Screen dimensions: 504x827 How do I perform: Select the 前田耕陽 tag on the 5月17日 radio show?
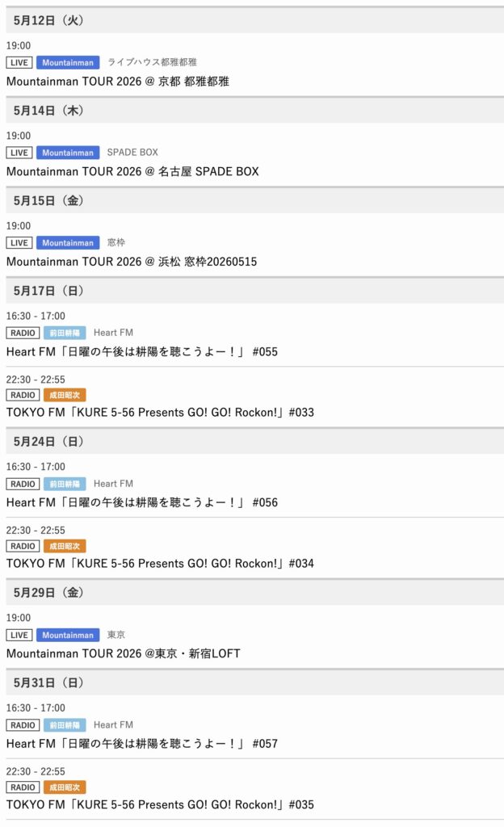[x=65, y=333]
